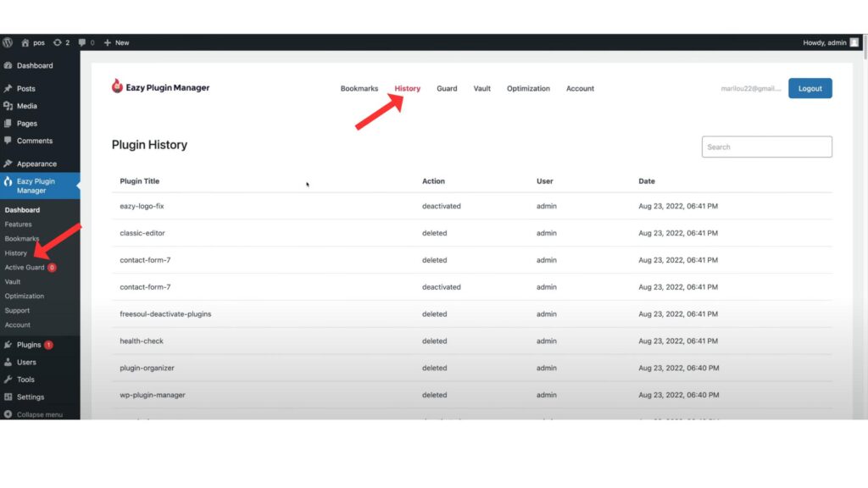Open the site home icon 'pos'
Image resolution: width=868 pixels, height=488 pixels.
point(25,42)
